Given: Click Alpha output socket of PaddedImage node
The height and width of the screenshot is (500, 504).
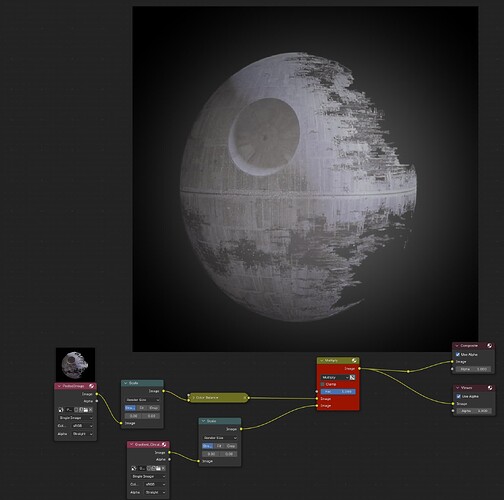Looking at the screenshot, I should [97, 401].
